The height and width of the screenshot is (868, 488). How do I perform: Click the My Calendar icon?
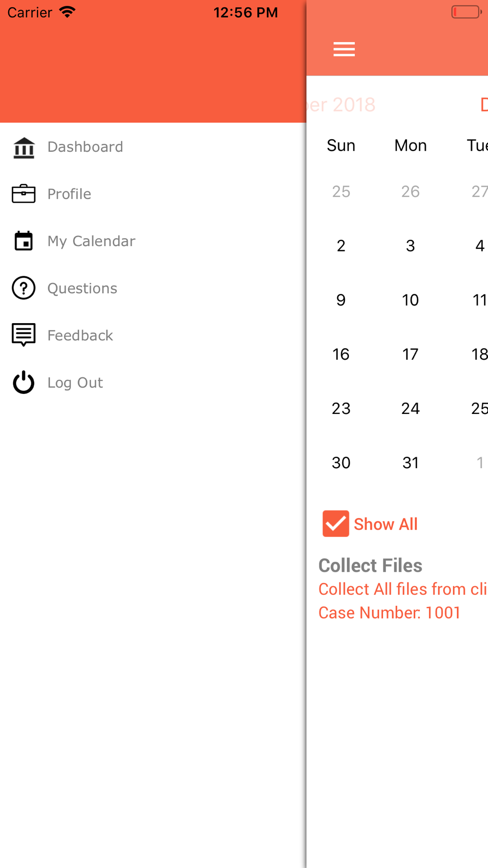point(23,241)
